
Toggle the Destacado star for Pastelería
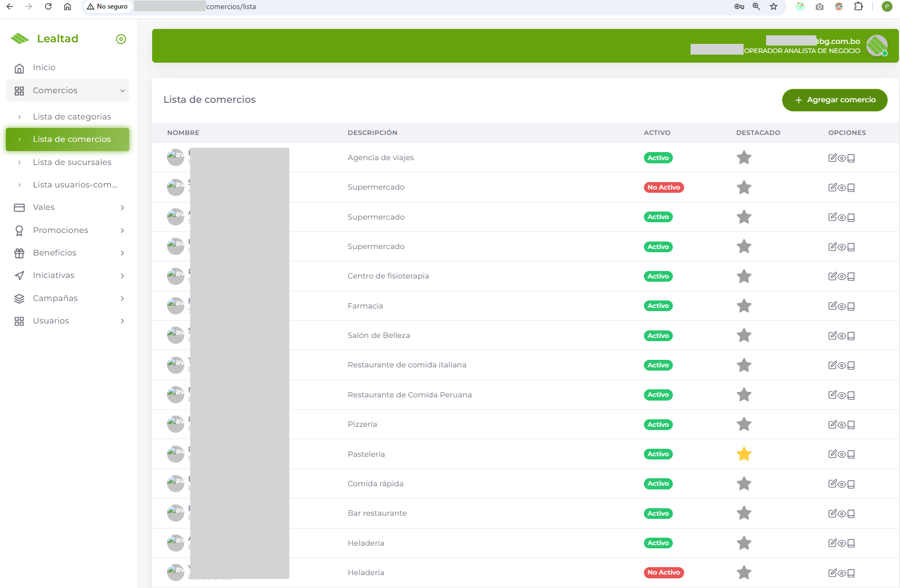tap(744, 454)
